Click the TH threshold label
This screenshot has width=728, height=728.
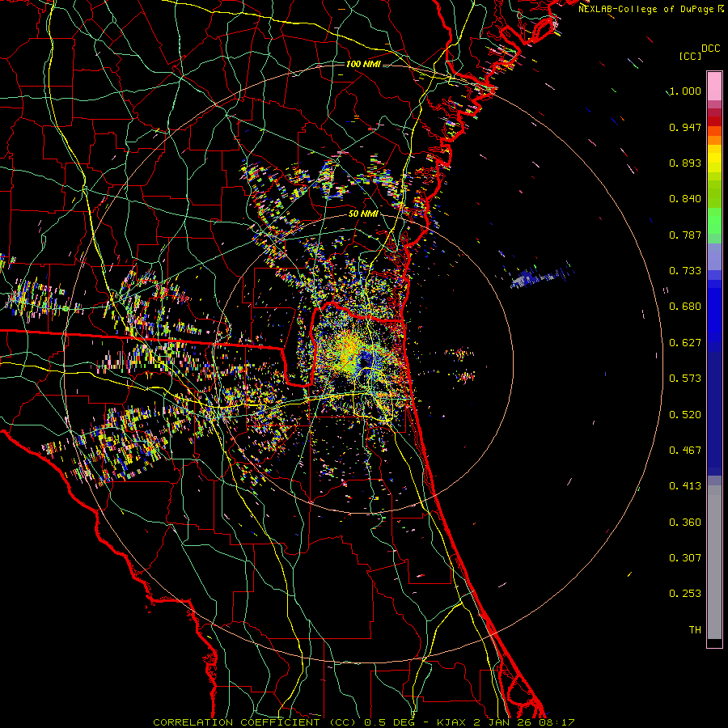coord(695,630)
